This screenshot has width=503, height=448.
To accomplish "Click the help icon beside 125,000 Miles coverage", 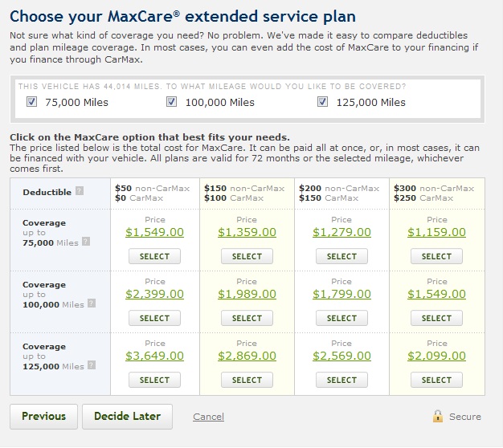I will [x=91, y=366].
